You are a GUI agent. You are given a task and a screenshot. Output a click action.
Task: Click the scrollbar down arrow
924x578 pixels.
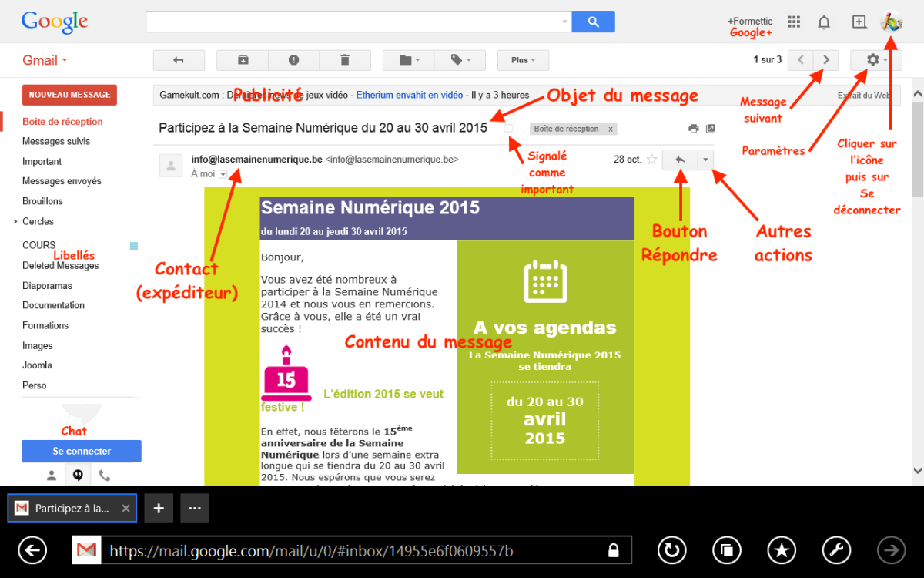pos(917,470)
